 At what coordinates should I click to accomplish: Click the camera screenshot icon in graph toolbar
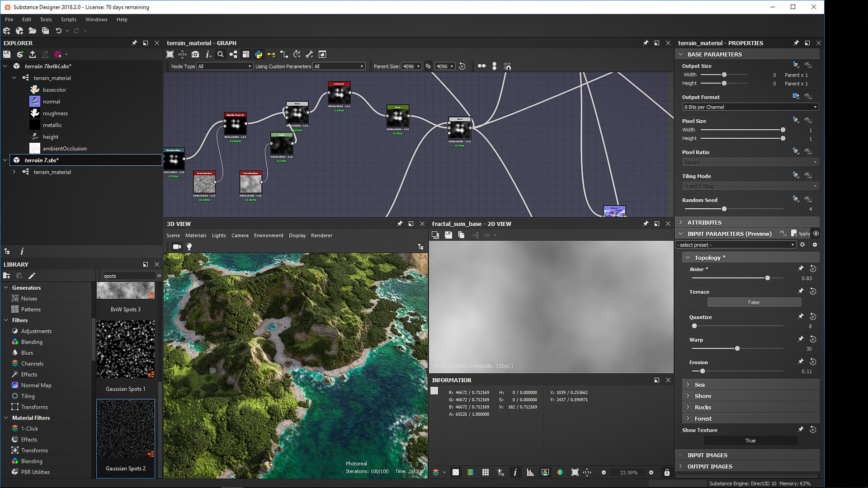(x=196, y=54)
